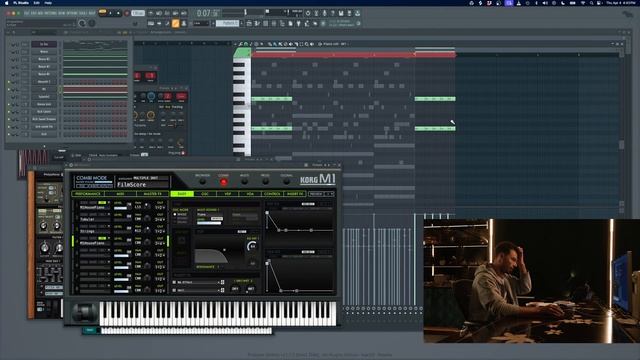Click the MULTI mode button on Korg M1
The height and width of the screenshot is (360, 640).
tap(244, 182)
